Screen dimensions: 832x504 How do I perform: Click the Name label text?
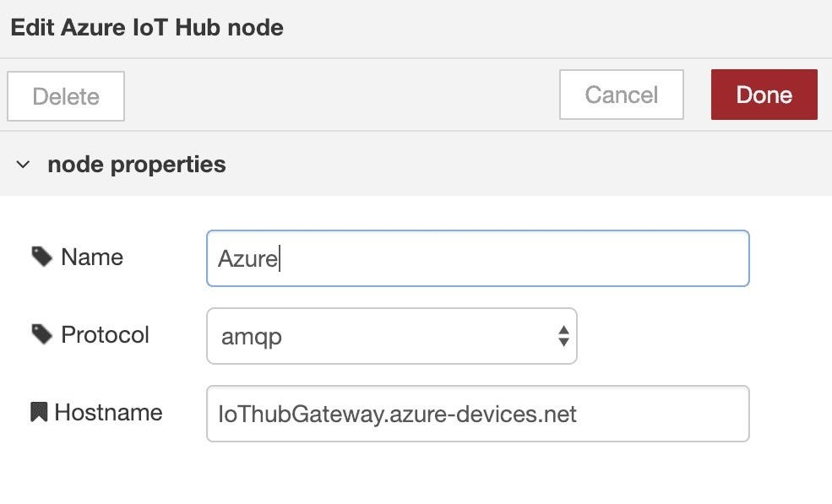click(x=92, y=257)
